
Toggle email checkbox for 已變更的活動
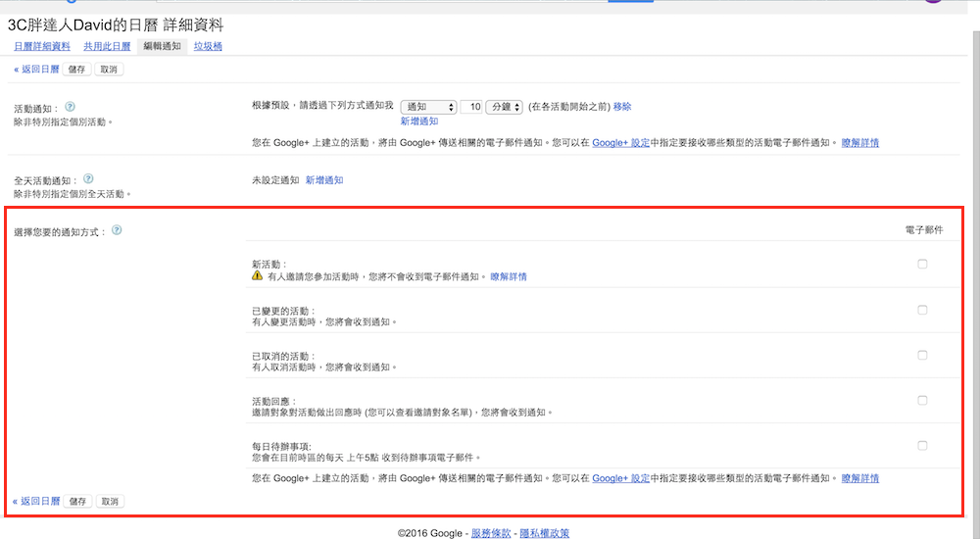pos(922,310)
